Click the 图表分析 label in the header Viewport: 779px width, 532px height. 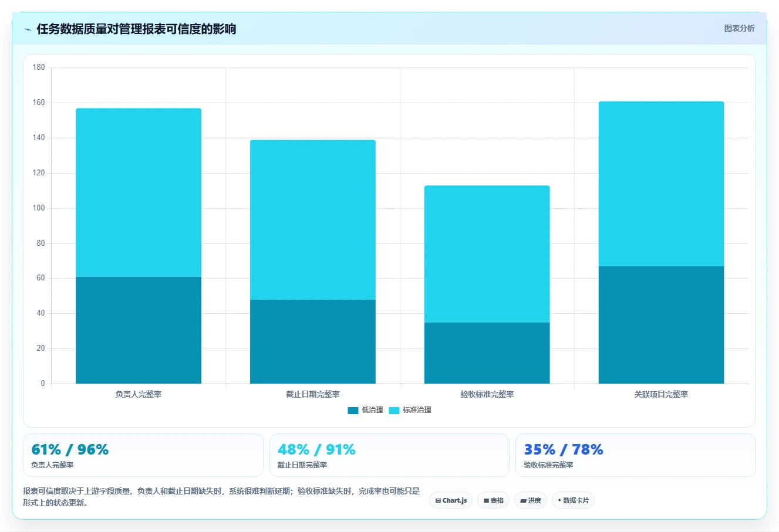tap(739, 28)
